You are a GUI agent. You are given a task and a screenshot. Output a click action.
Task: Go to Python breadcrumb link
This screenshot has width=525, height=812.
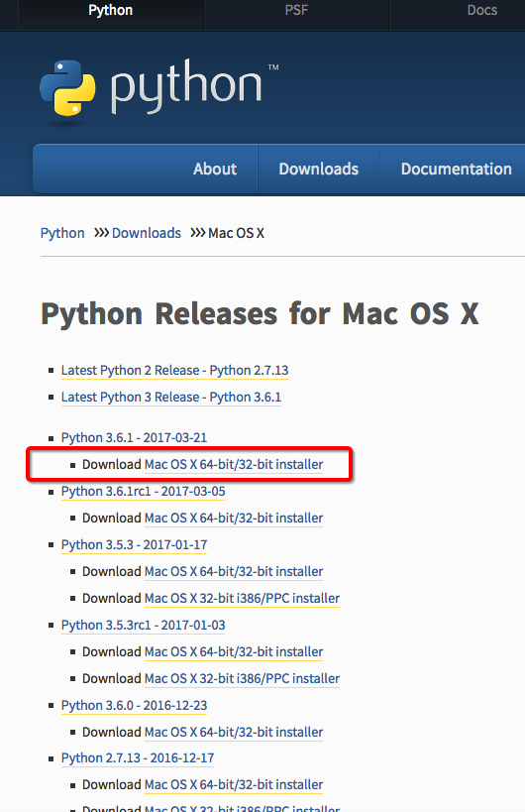62,233
